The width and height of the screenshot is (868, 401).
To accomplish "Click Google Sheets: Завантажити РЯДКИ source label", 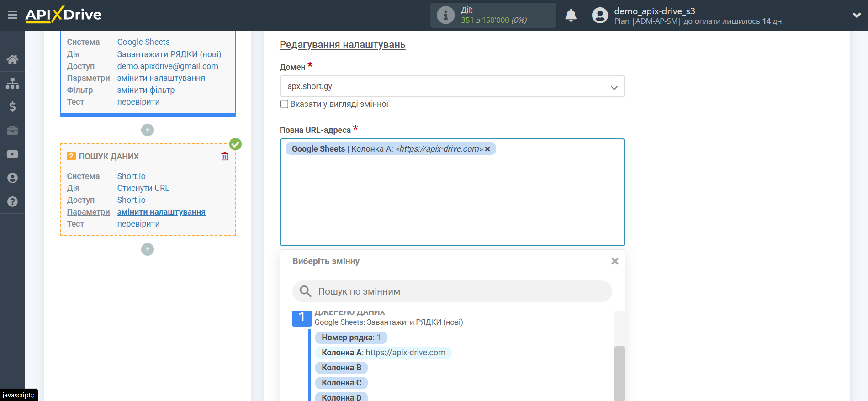I will tap(389, 322).
